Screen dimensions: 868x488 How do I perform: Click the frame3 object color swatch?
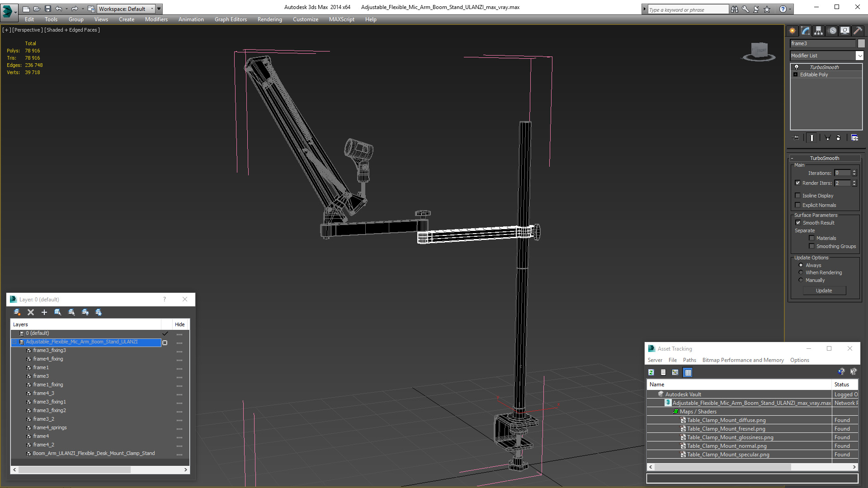(x=861, y=43)
